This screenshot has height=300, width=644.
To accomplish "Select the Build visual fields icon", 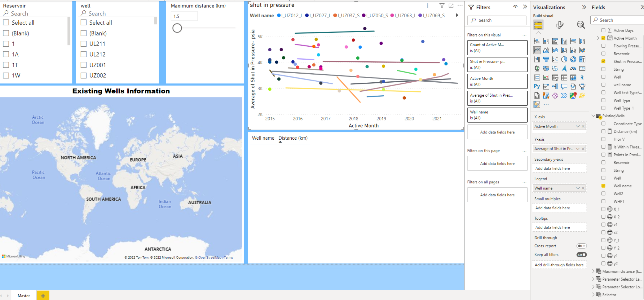I will click(538, 25).
